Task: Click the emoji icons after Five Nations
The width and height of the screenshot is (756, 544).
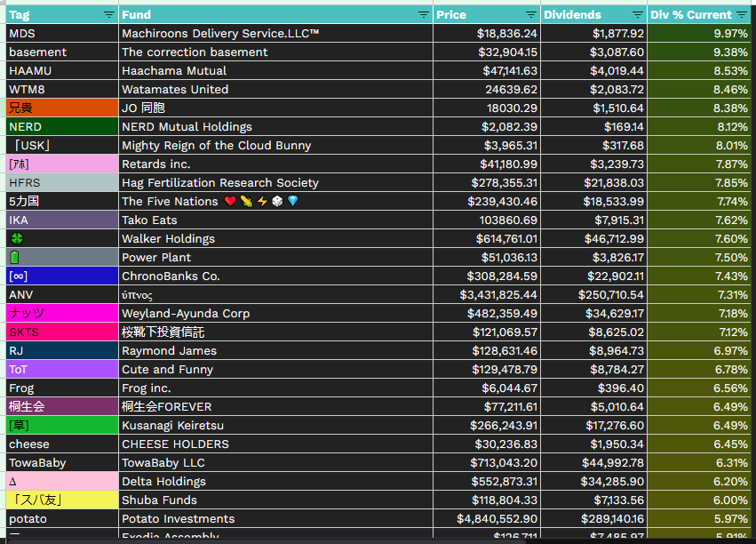Action: click(x=262, y=201)
